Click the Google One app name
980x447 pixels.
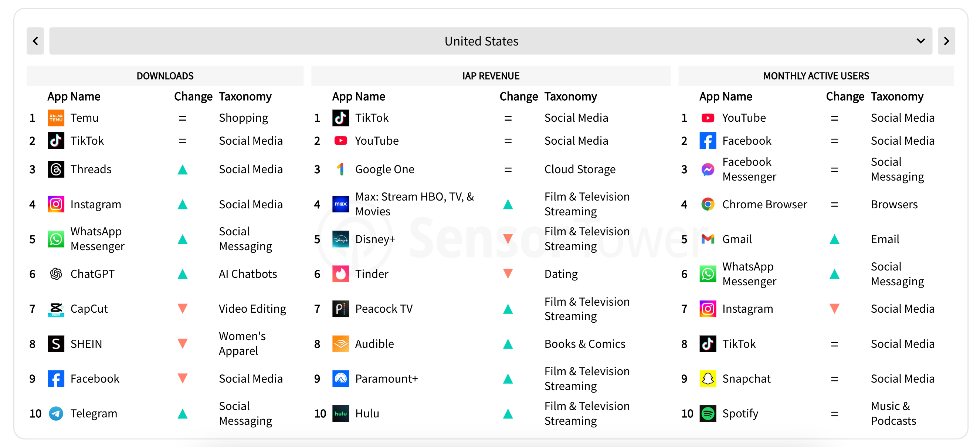(384, 169)
